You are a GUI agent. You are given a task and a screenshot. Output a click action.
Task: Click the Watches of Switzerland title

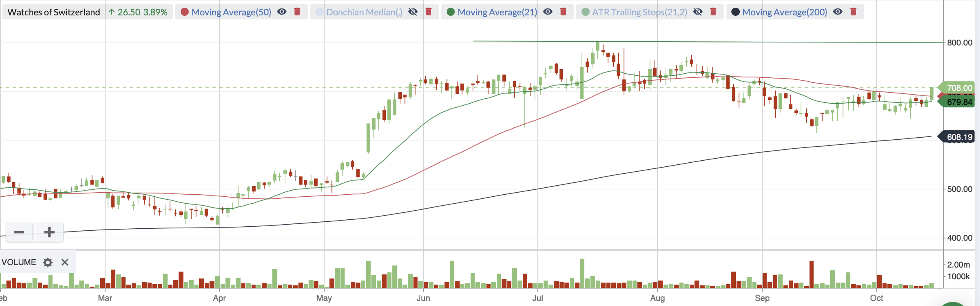click(54, 12)
